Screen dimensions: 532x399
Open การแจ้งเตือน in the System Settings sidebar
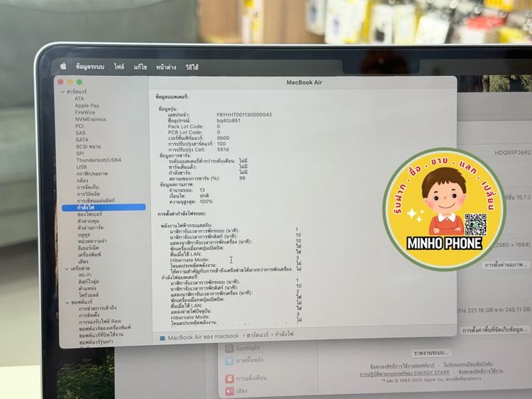tap(246, 378)
